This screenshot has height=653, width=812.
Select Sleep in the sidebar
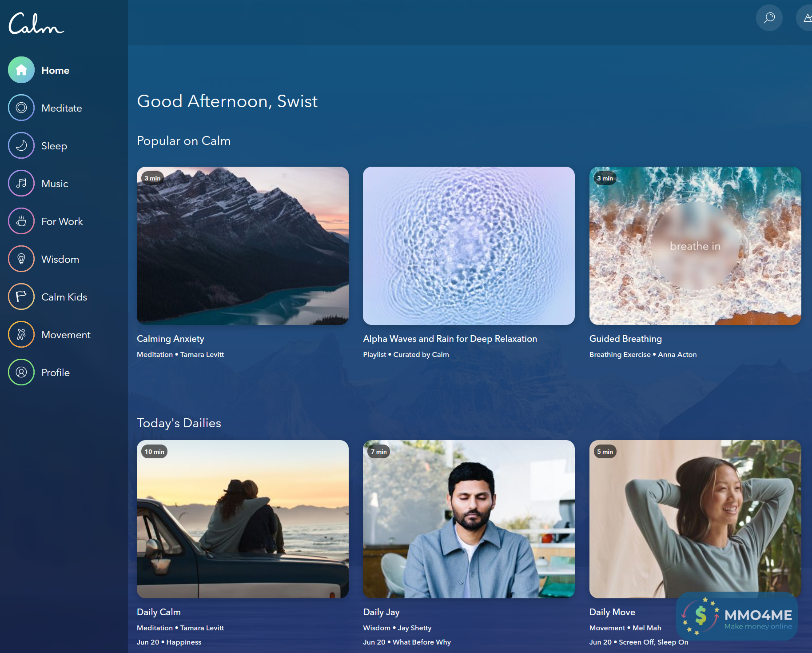54,146
